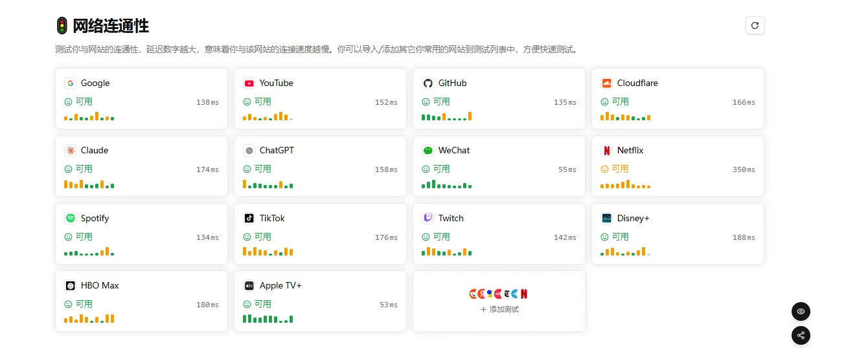Click the Spotify logo icon
Image resolution: width=868 pixels, height=348 pixels.
pyautogui.click(x=70, y=218)
